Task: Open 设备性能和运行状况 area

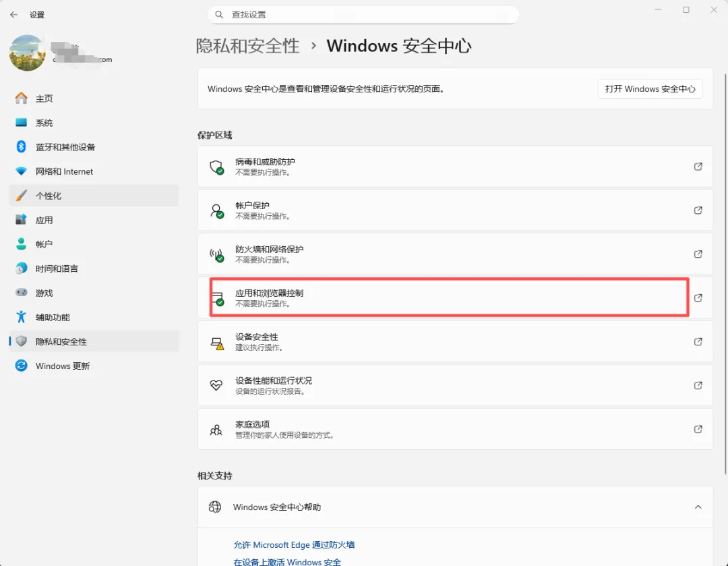Action: [x=455, y=385]
